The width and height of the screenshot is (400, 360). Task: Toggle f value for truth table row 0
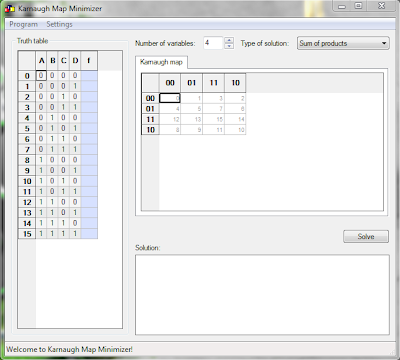pos(89,76)
